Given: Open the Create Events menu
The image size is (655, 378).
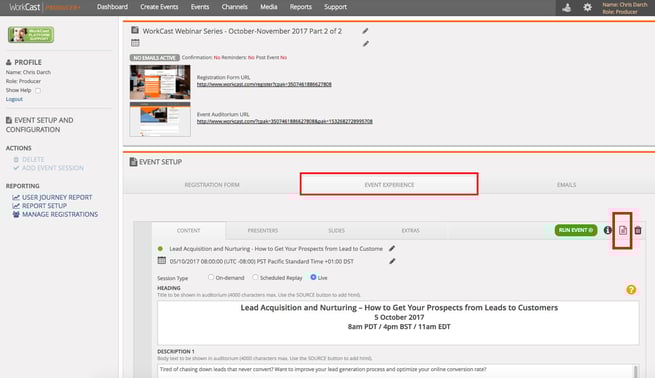Looking at the screenshot, I should tap(159, 7).
